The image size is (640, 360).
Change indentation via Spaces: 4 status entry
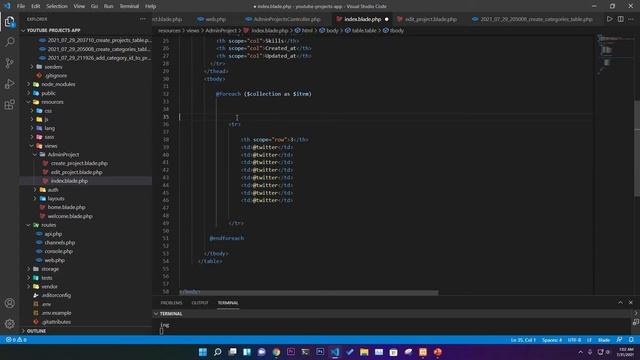point(552,340)
